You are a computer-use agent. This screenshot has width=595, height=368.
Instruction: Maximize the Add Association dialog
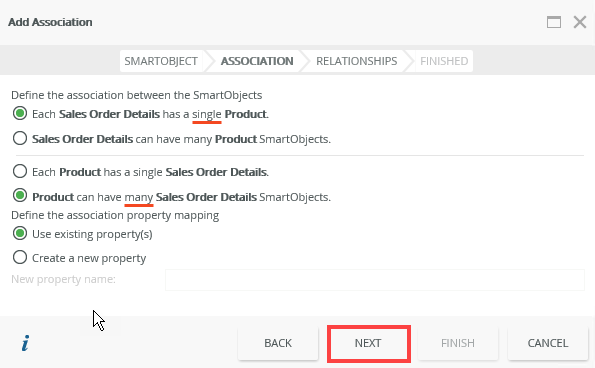(x=554, y=22)
